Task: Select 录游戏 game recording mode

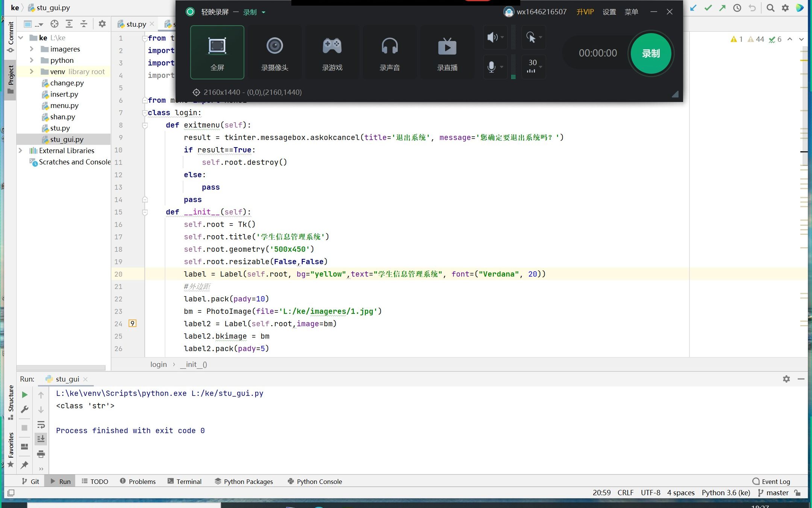Action: click(332, 53)
